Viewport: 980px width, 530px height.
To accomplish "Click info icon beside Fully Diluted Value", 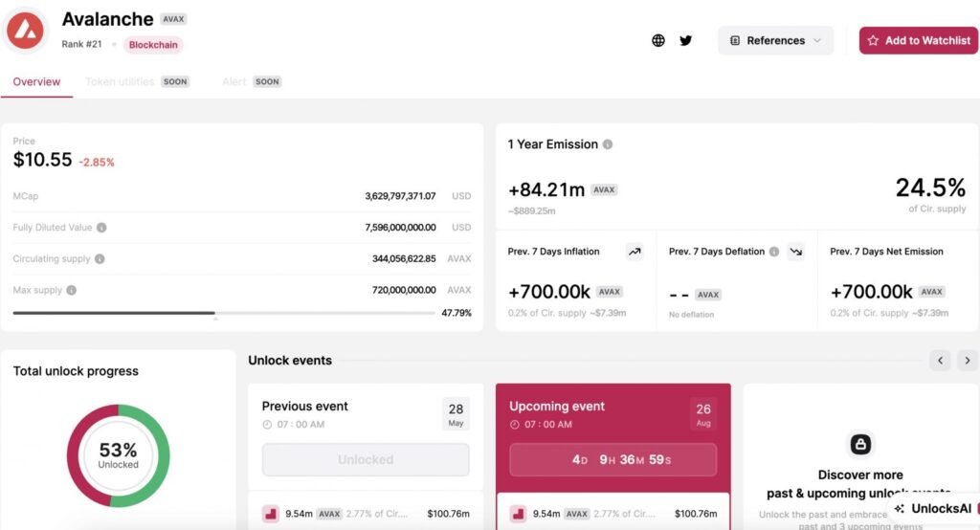I will (101, 228).
